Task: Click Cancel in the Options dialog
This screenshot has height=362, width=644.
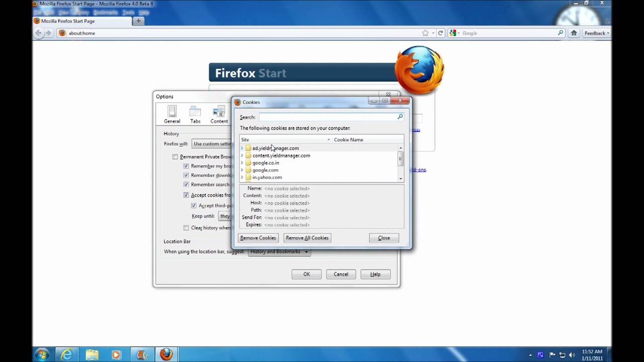Action: pos(341,274)
